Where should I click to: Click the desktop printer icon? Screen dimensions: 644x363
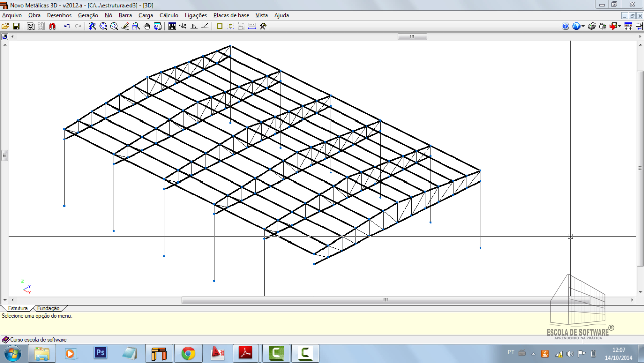click(x=592, y=26)
